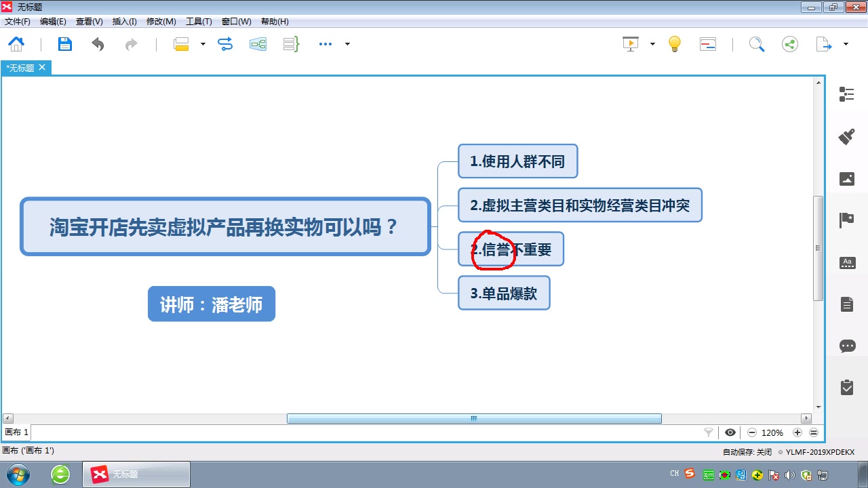The height and width of the screenshot is (488, 868).
Task: Open the Image gallery panel
Action: click(x=847, y=179)
